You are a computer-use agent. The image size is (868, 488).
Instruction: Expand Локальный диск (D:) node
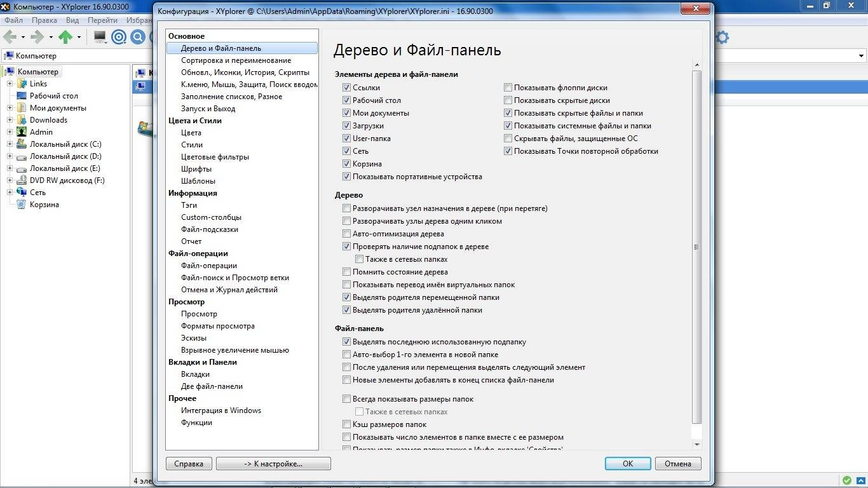[10, 156]
